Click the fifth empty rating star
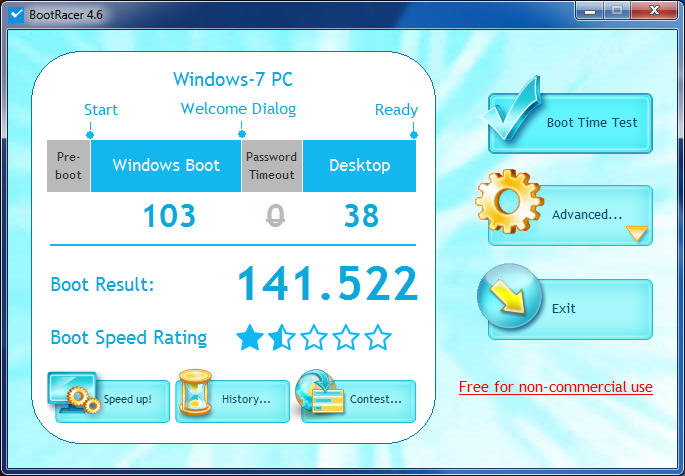Image resolution: width=685 pixels, height=476 pixels. pyautogui.click(x=377, y=338)
